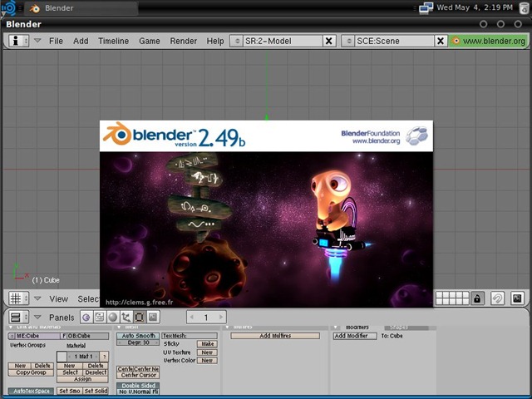Collapse the Modifiers panel triangle
The image size is (532, 399).
pyautogui.click(x=336, y=327)
